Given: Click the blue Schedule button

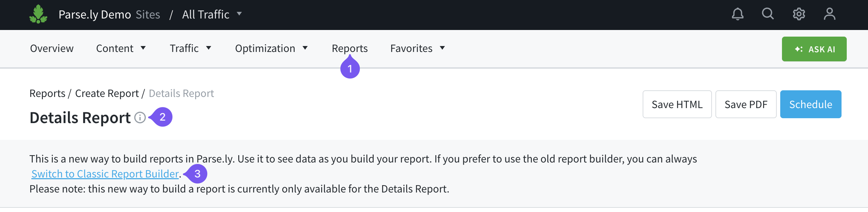Looking at the screenshot, I should [x=811, y=104].
